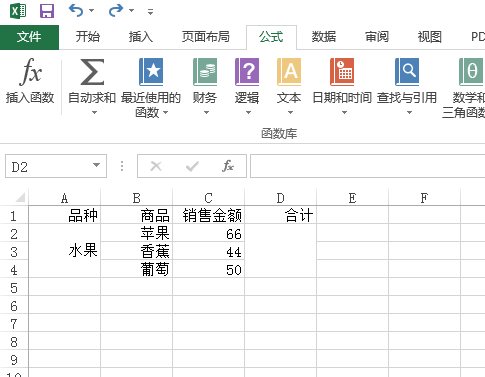Viewport: 485px width, 377px height.
Task: Click cell containing 商品
Action: (137, 215)
